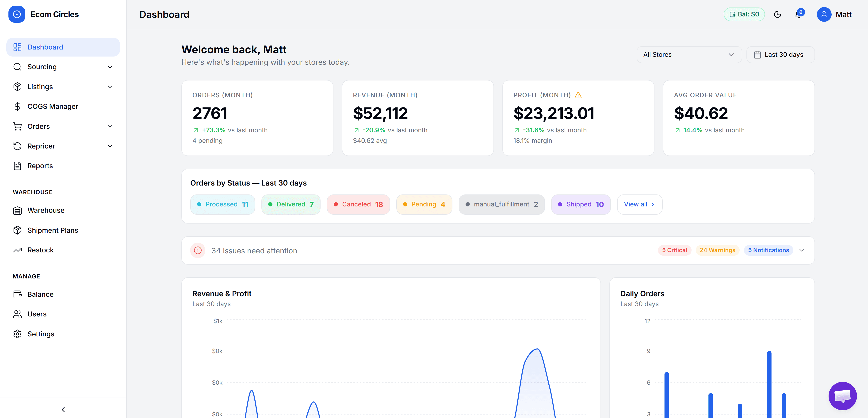868x418 pixels.
Task: Filter orders by Canceled status
Action: tap(358, 204)
